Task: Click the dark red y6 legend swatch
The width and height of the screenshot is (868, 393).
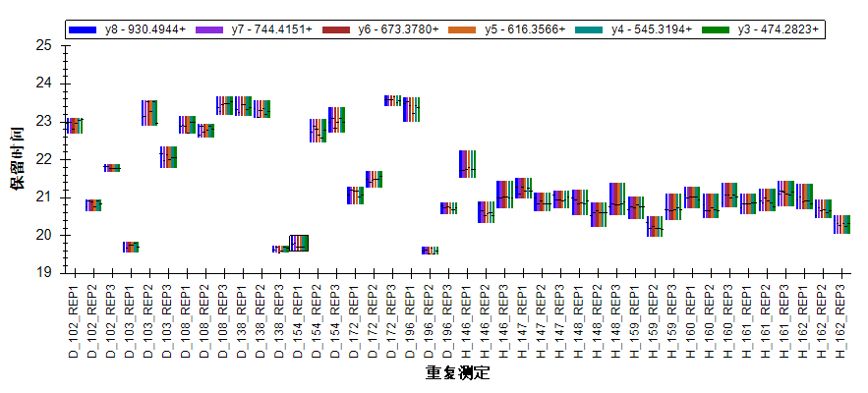Action: (336, 30)
